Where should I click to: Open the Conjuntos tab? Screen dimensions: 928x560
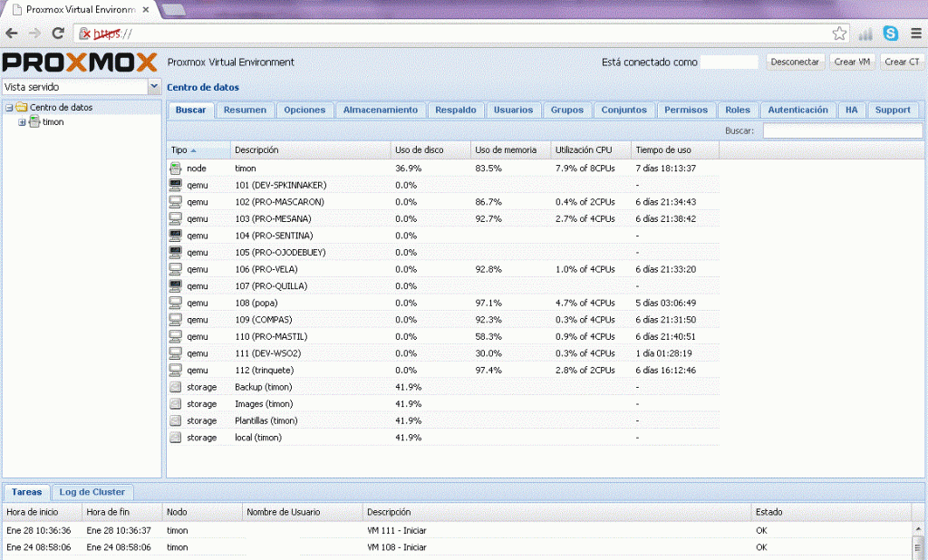(x=623, y=111)
